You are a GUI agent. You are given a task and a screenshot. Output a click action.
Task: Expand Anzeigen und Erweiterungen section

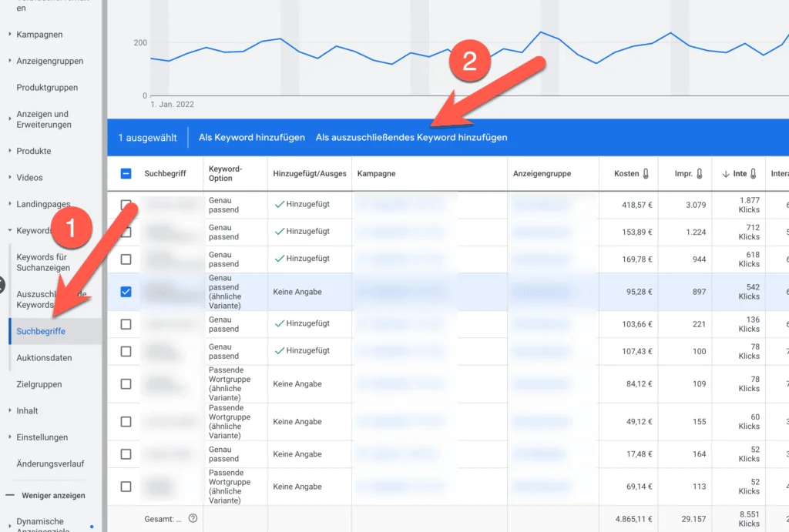click(x=9, y=119)
